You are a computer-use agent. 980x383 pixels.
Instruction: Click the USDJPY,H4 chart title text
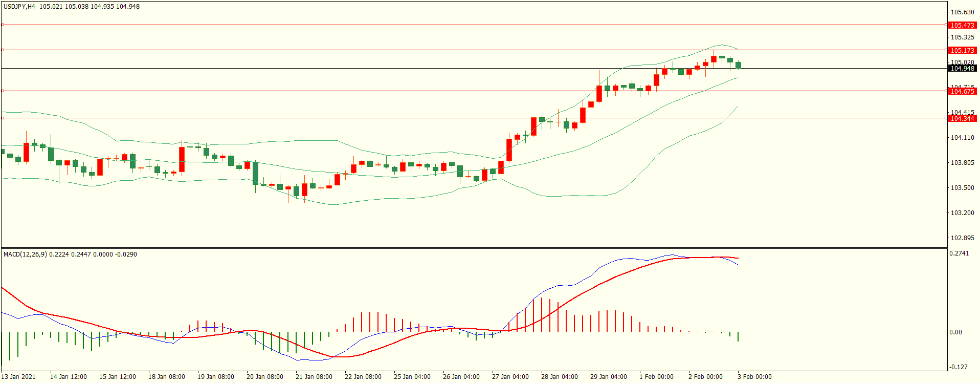point(19,7)
